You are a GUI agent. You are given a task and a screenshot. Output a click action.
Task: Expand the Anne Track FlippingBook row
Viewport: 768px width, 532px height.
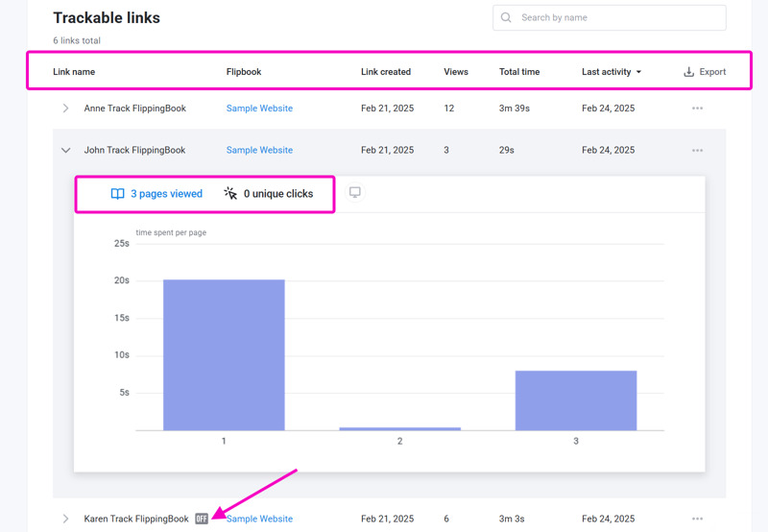click(65, 109)
